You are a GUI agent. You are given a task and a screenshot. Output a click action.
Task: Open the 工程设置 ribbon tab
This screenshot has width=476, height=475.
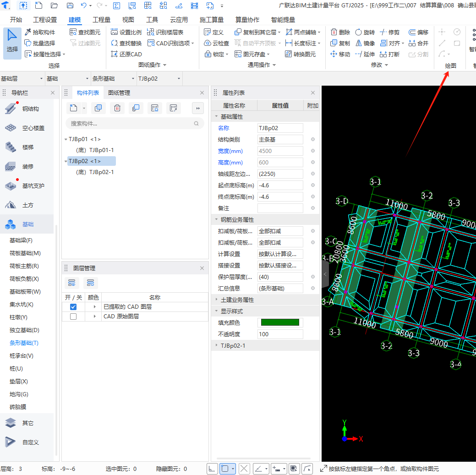[x=45, y=20]
